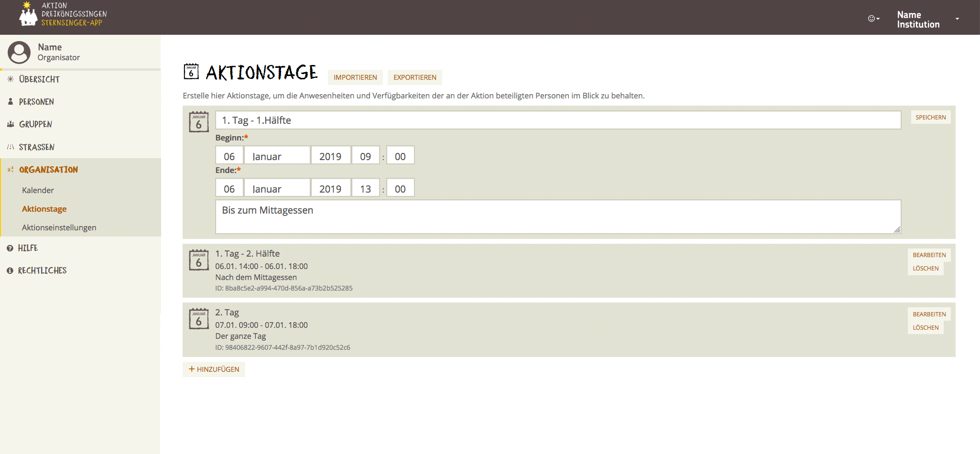Viewport: 980px width, 454px height.
Task: Click the Beginn hour field 09
Action: tap(366, 156)
